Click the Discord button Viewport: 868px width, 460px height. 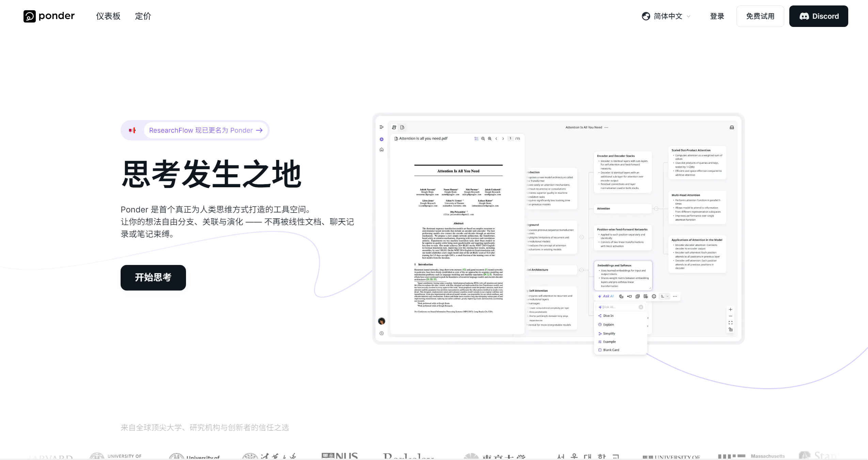click(x=818, y=16)
